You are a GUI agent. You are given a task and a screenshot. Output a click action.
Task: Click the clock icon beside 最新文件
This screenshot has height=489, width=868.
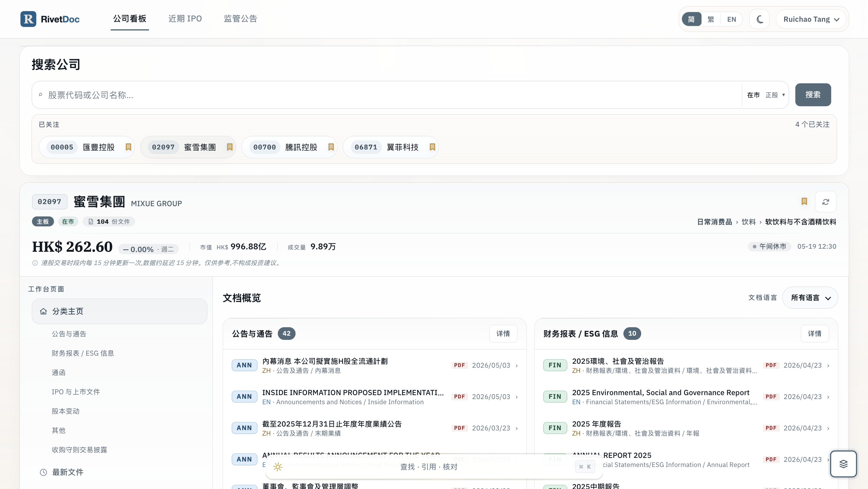(x=43, y=472)
